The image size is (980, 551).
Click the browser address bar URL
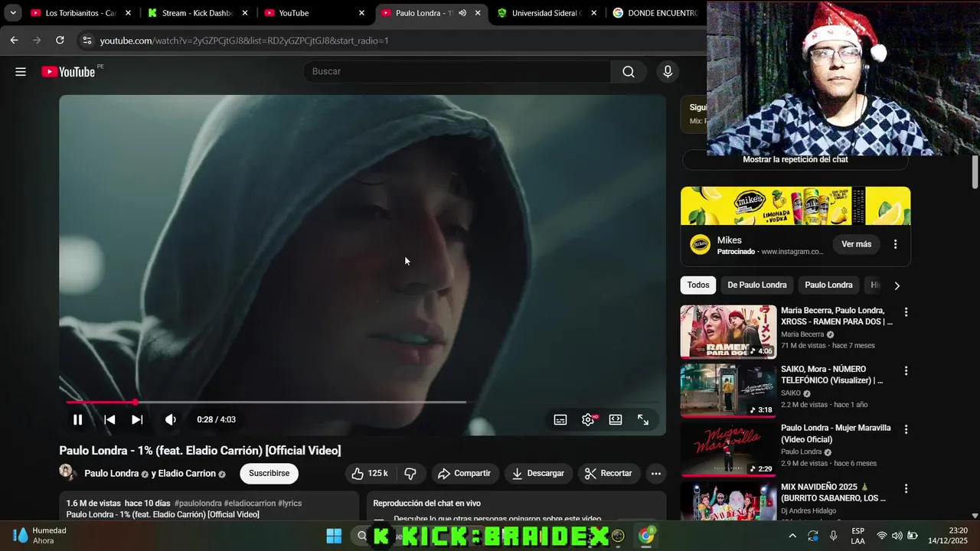(244, 41)
